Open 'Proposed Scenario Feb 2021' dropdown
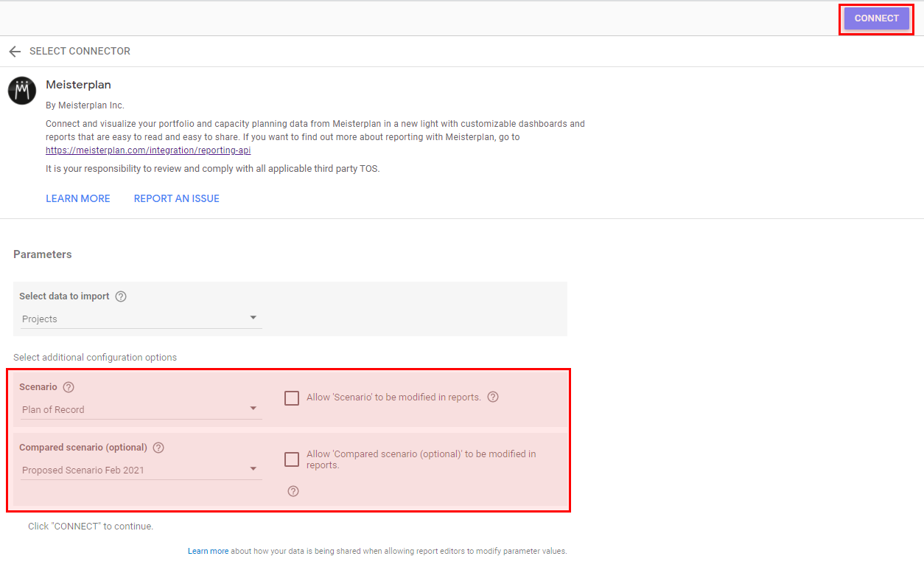Viewport: 924px width, 573px height. click(140, 470)
